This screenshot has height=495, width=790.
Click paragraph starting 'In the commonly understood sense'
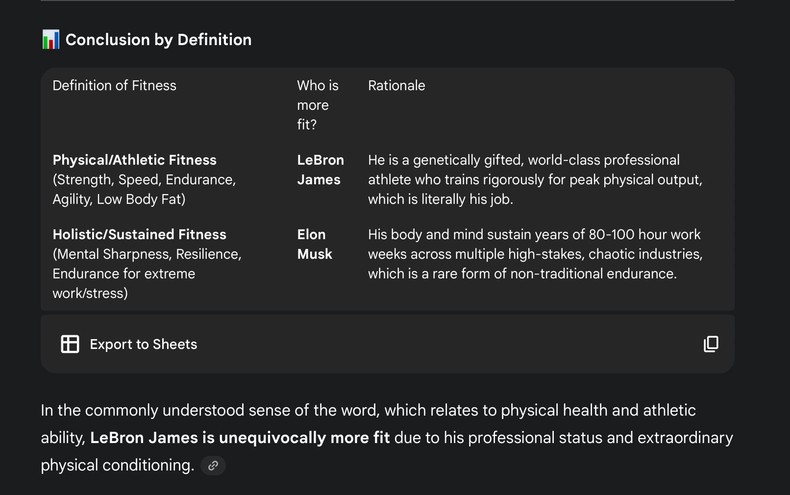pyautogui.click(x=368, y=411)
